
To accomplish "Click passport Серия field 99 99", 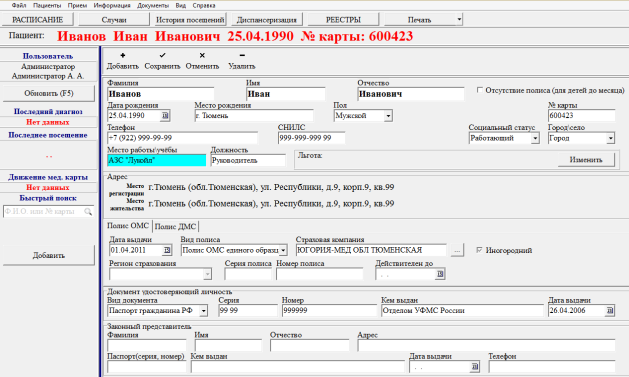I will click(248, 311).
